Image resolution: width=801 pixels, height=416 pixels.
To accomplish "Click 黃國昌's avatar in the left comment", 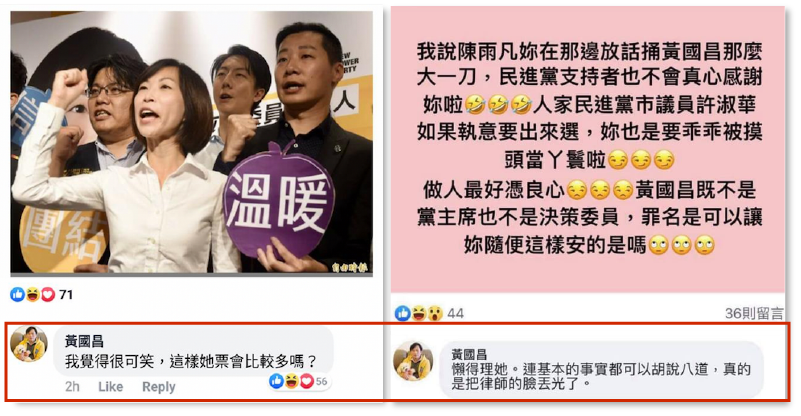I will click(29, 344).
